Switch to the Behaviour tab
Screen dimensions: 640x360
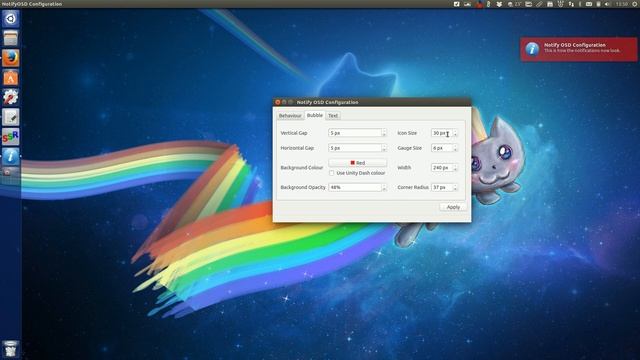pyautogui.click(x=290, y=116)
